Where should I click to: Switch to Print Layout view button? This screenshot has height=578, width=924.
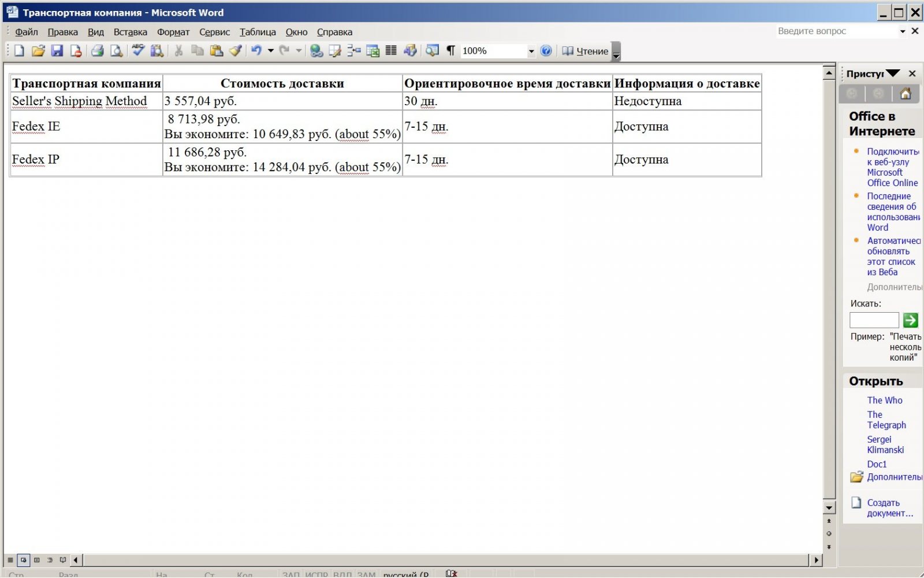(37, 560)
